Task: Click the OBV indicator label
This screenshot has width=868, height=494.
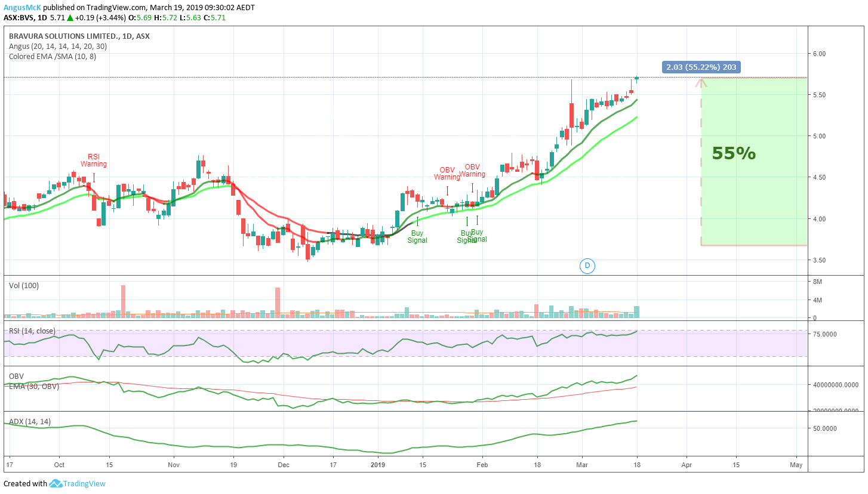Action: pyautogui.click(x=16, y=376)
